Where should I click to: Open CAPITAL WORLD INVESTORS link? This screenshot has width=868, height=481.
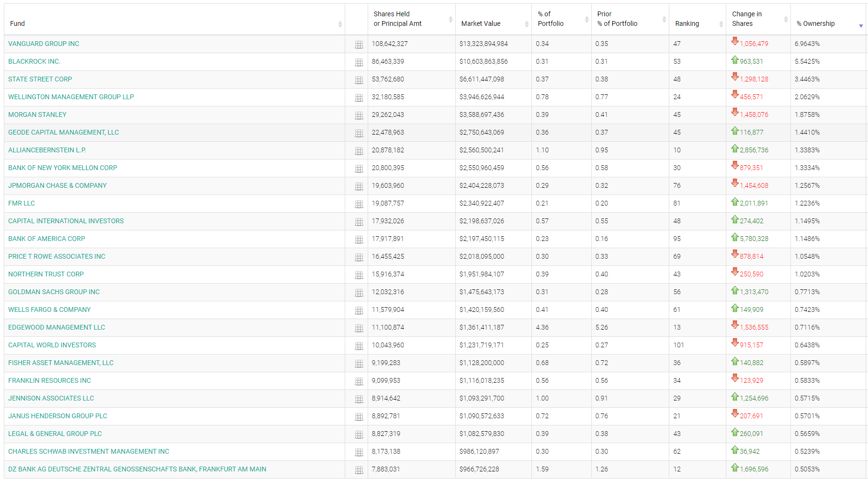pos(52,345)
